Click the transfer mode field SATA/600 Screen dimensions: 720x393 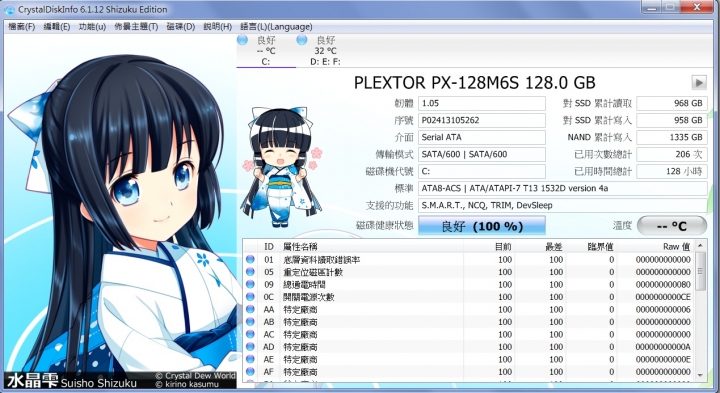tap(482, 154)
